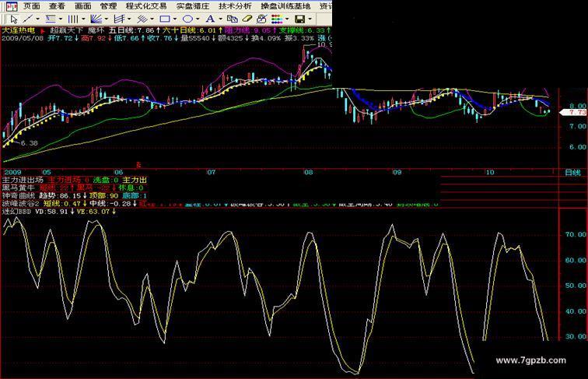Click the 阻力线 value 9.05
This screenshot has height=379, width=588.
click(262, 30)
